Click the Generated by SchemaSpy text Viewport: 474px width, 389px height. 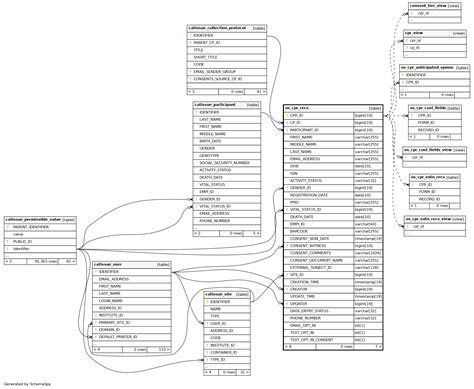[28, 384]
